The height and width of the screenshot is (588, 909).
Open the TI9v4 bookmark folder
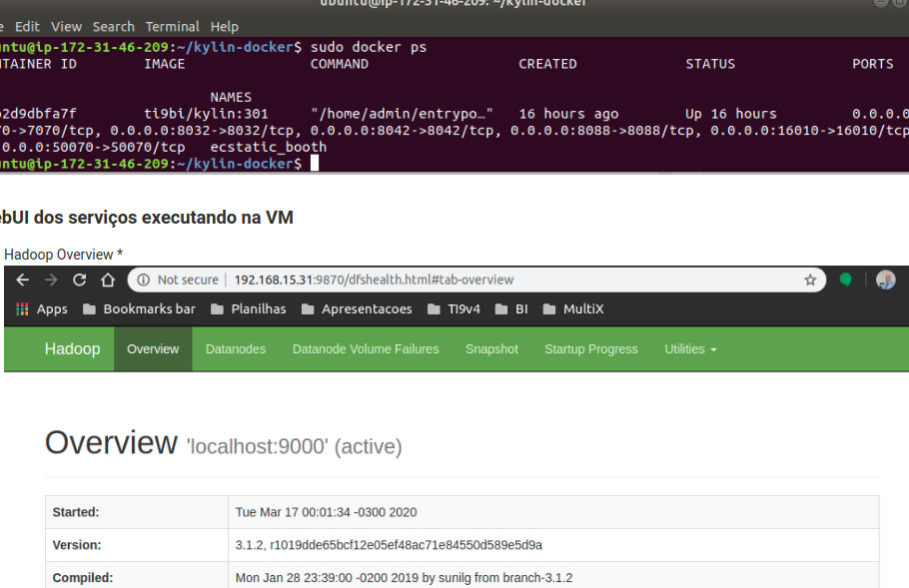(x=454, y=309)
